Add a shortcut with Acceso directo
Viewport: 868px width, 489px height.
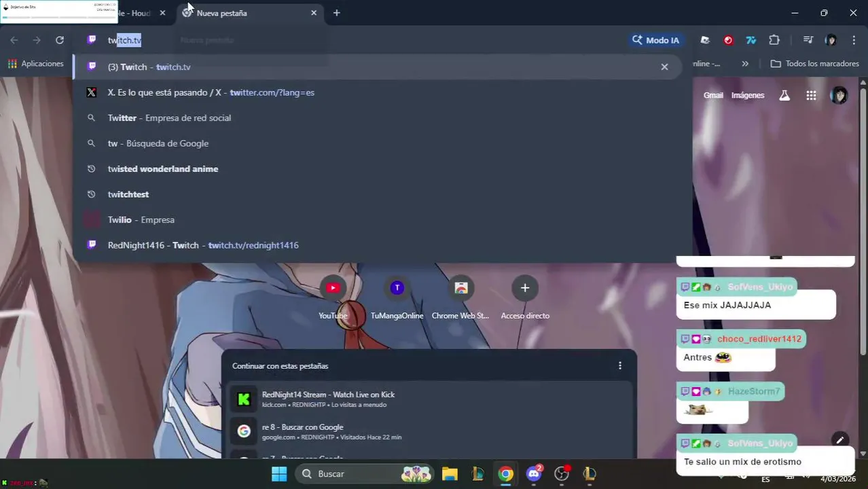tap(525, 297)
